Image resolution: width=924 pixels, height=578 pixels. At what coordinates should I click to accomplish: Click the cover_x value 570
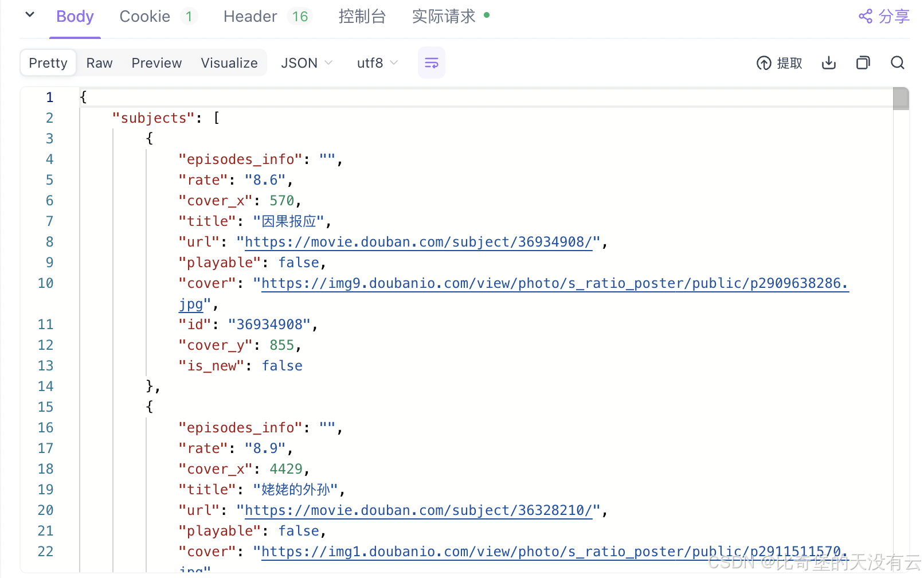click(x=282, y=201)
